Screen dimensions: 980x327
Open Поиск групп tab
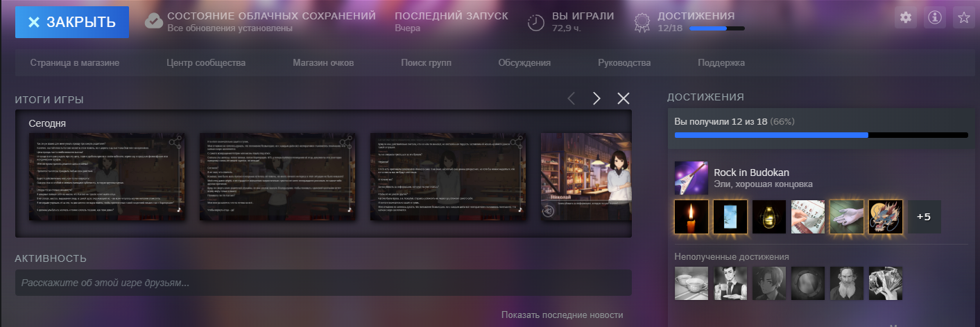coord(426,63)
